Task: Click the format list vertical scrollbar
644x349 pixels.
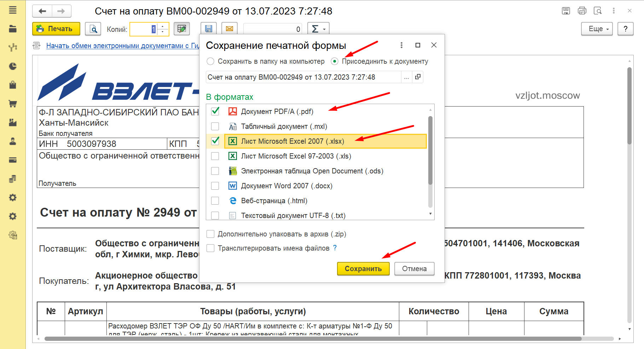Action: click(x=430, y=150)
